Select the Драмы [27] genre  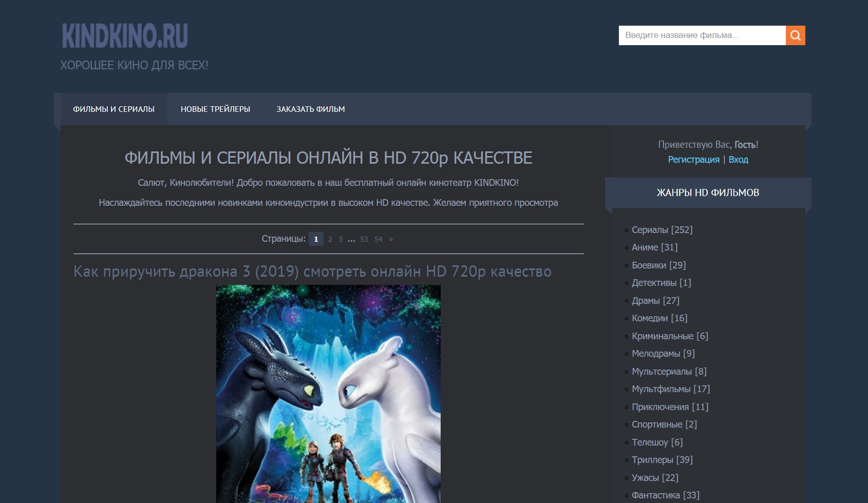coord(655,301)
